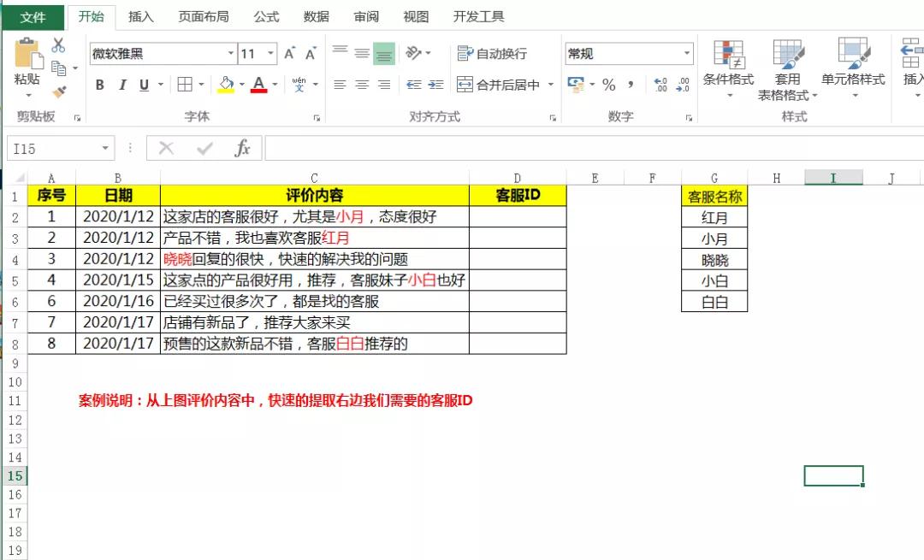Click the Comma Style icon
The image size is (924, 560).
click(630, 85)
